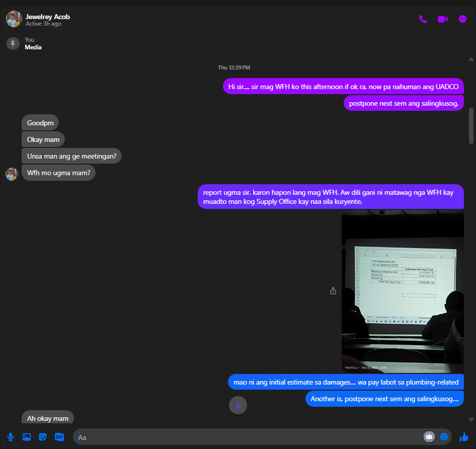This screenshot has height=449, width=476.
Task: Click Jewelrey Acob's header profile picture
Action: pos(14,19)
